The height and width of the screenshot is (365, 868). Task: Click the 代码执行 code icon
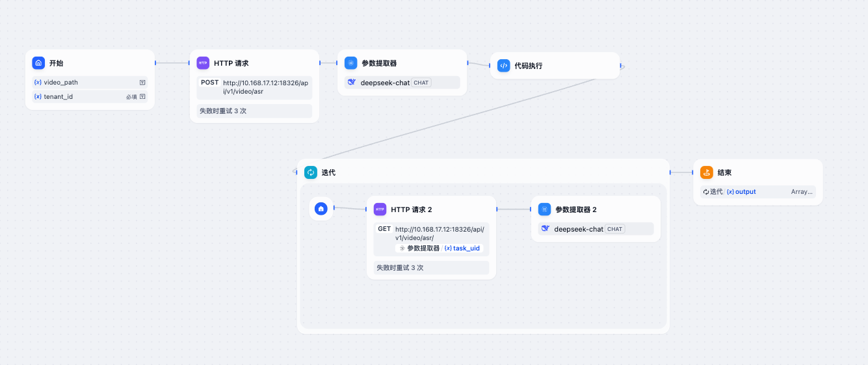pos(503,66)
